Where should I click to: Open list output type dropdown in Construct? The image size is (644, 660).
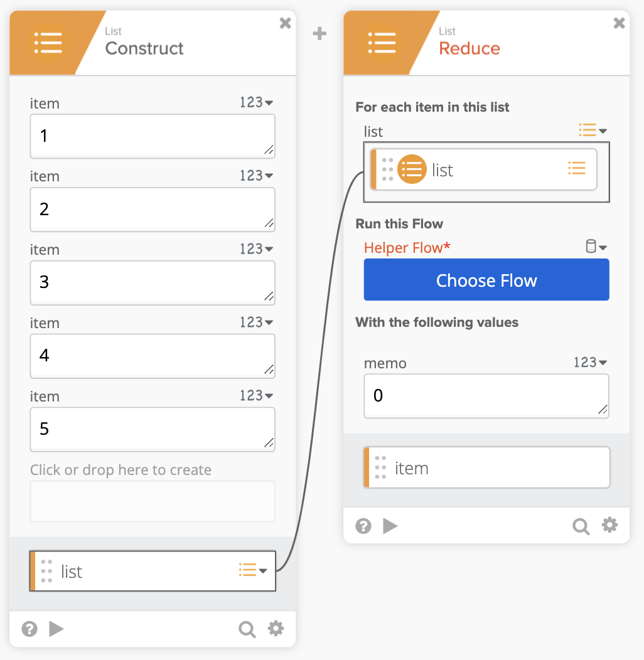click(x=253, y=570)
